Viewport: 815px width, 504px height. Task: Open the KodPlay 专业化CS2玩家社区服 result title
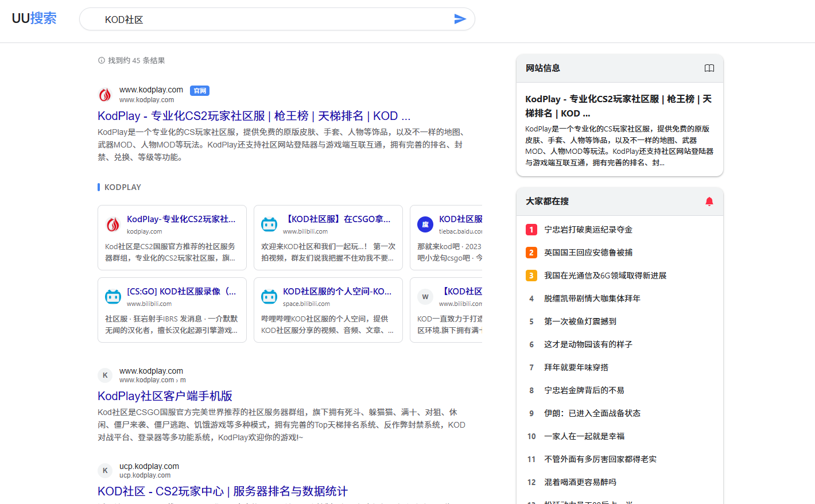(254, 116)
